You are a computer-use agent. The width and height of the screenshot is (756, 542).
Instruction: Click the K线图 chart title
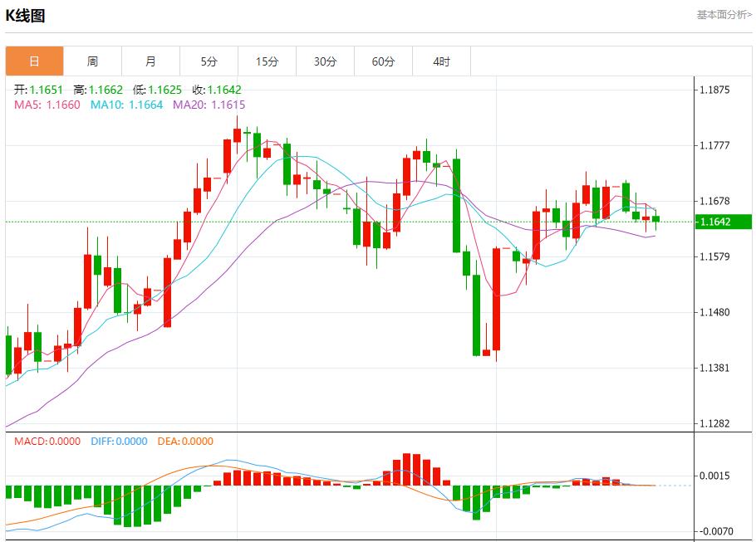pos(26,12)
